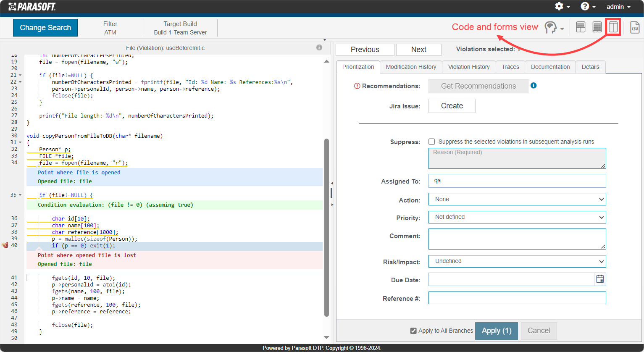Click the Recommendations info icon
Screen dimensions: 644x352
coord(534,85)
